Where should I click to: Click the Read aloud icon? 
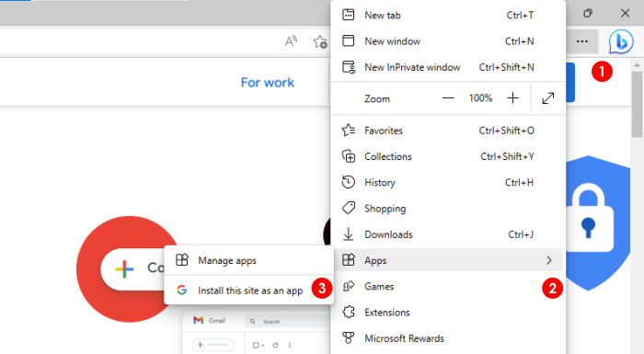tap(292, 41)
